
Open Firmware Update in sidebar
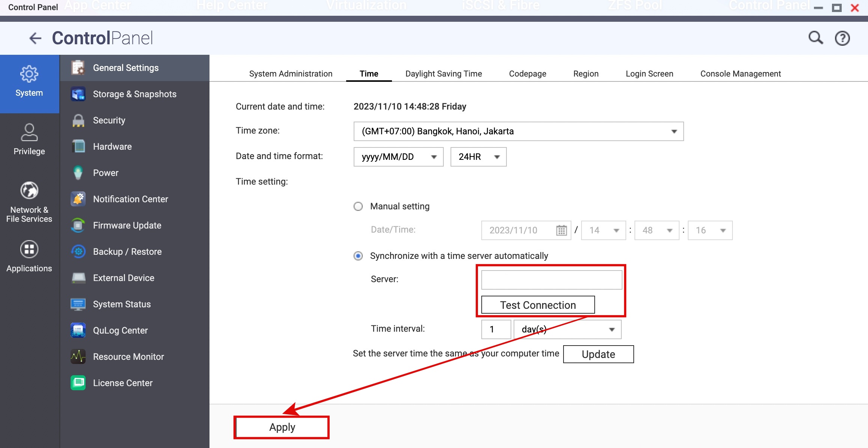[127, 226]
